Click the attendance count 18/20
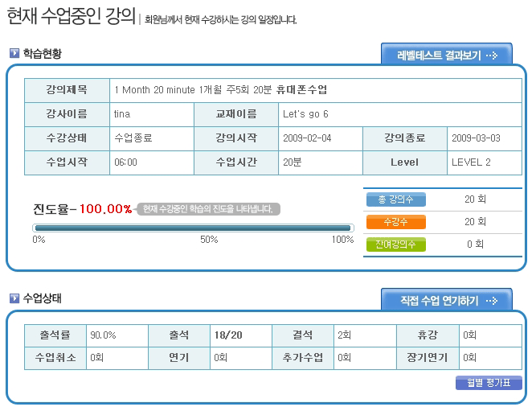 (228, 335)
